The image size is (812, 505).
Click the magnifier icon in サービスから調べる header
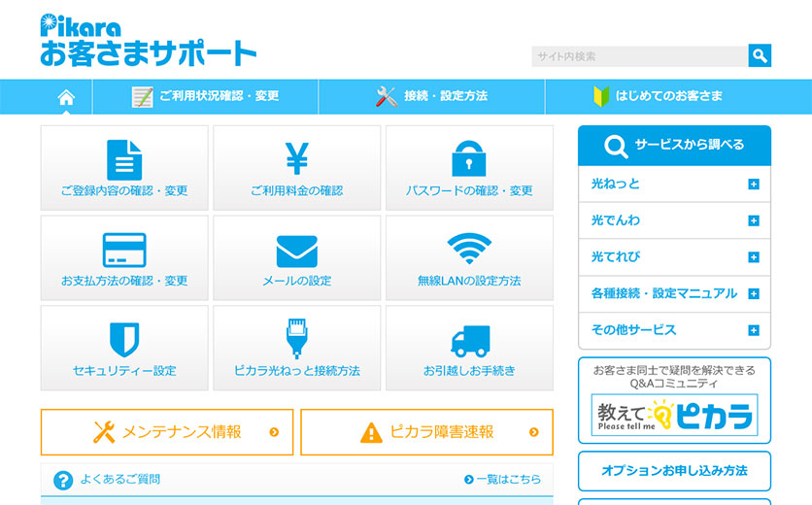click(616, 146)
